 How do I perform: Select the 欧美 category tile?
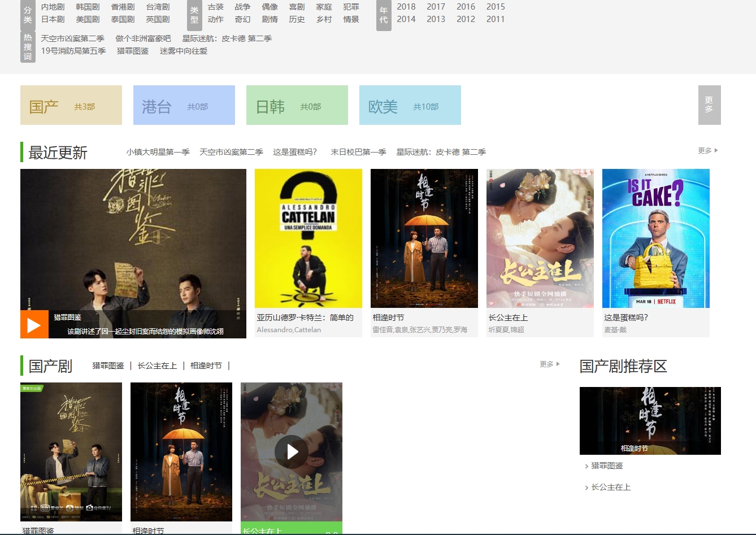click(410, 105)
